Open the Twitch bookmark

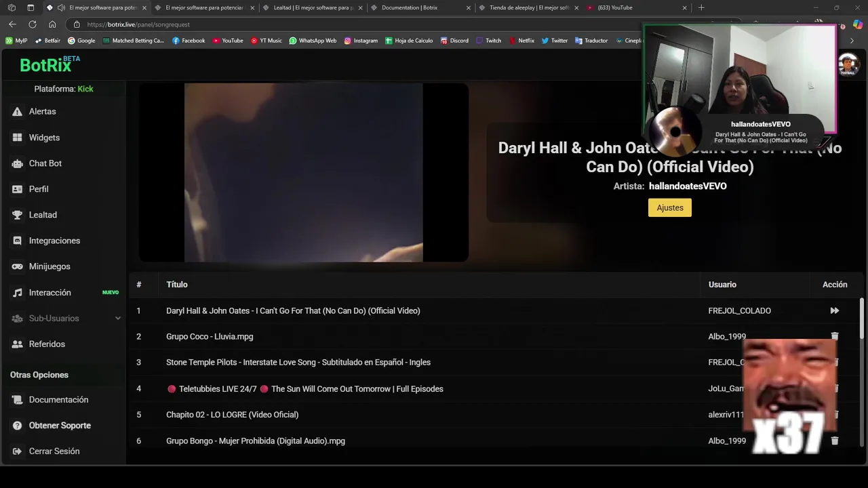click(488, 41)
